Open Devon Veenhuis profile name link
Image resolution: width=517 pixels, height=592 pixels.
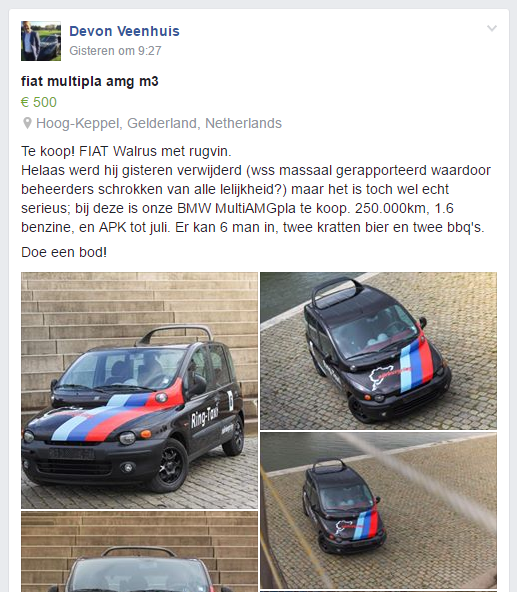pyautogui.click(x=124, y=31)
